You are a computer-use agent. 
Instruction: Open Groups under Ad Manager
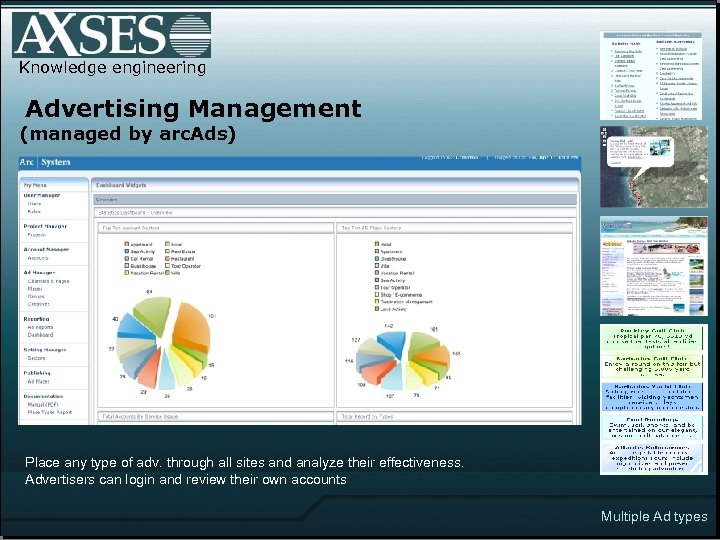coord(36,297)
